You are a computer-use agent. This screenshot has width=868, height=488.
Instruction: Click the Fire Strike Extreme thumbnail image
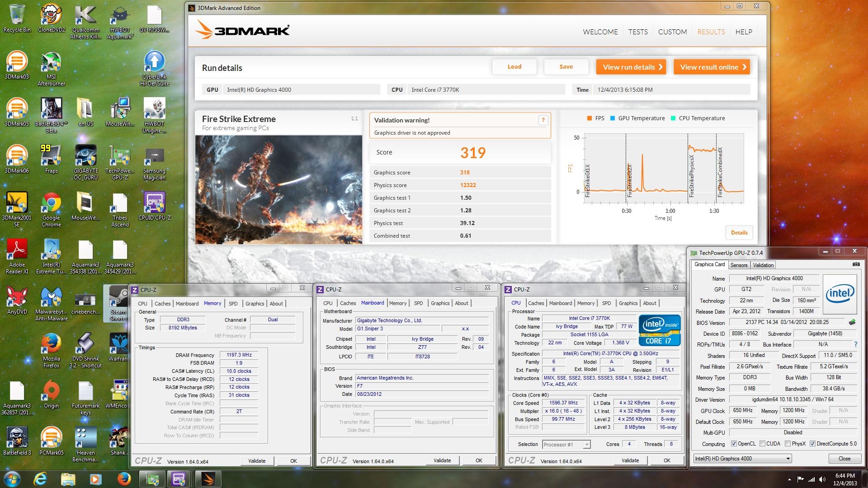coord(278,190)
